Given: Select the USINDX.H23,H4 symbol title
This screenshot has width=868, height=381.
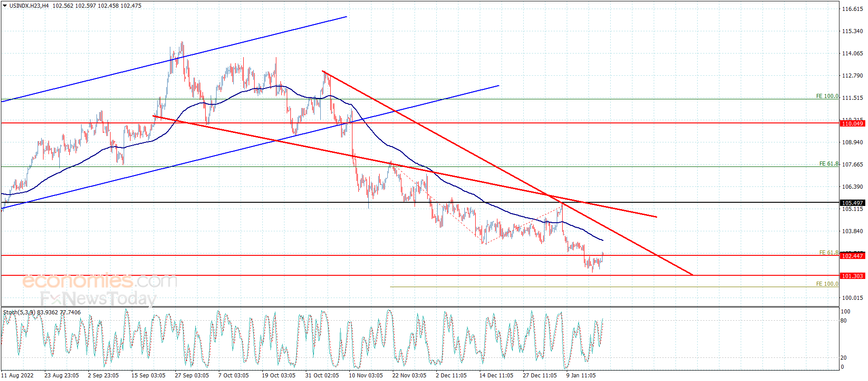Looking at the screenshot, I should (29, 6).
